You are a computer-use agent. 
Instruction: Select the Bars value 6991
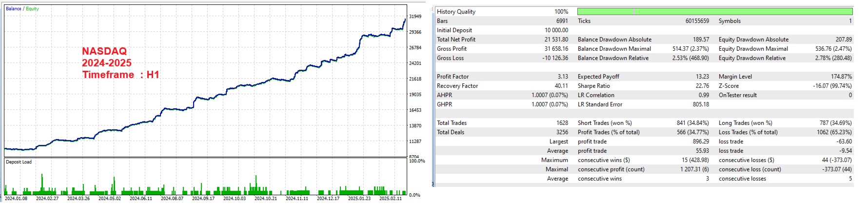562,21
